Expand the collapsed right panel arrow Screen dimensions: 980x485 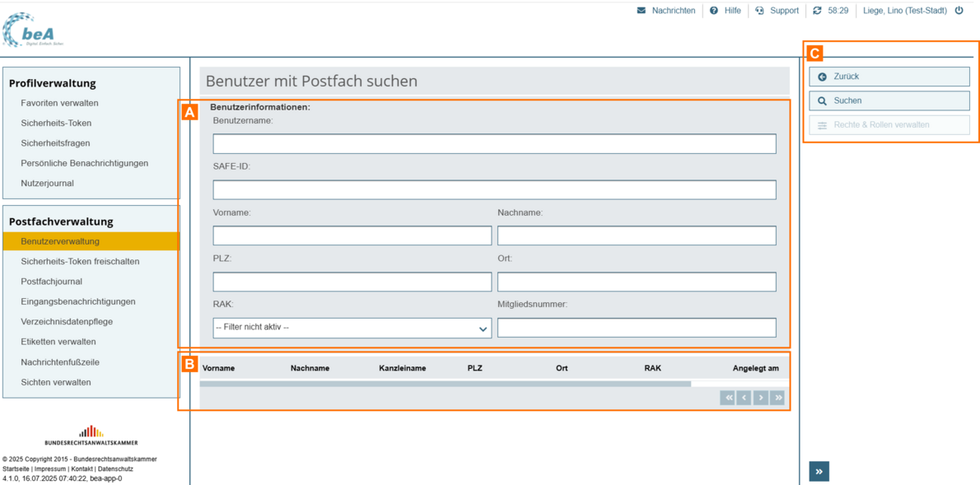(819, 471)
